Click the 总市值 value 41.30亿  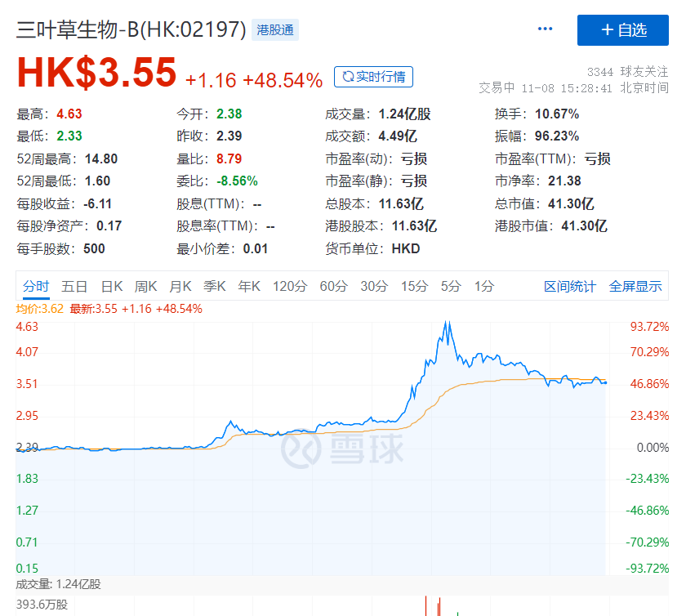571,203
